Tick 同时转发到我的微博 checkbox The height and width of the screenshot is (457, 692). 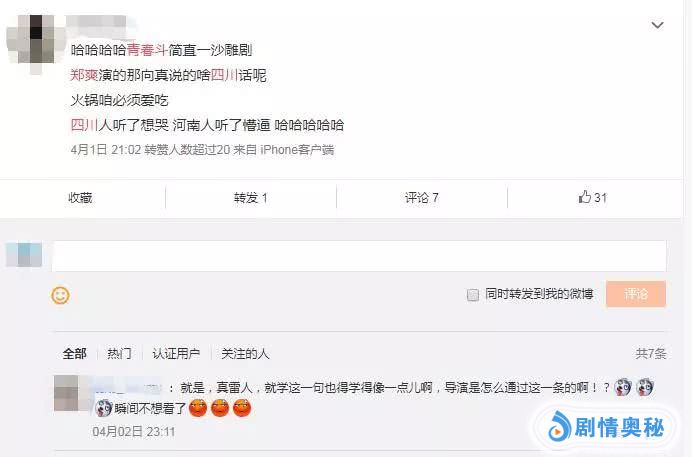tap(473, 295)
